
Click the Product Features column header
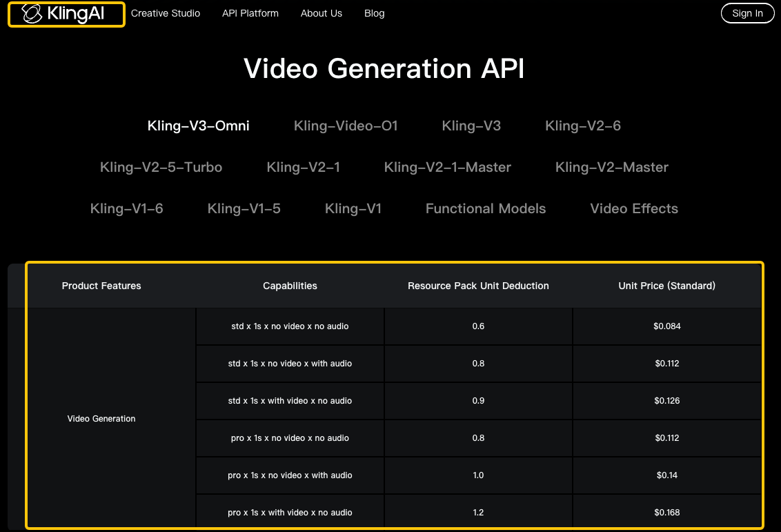click(101, 286)
